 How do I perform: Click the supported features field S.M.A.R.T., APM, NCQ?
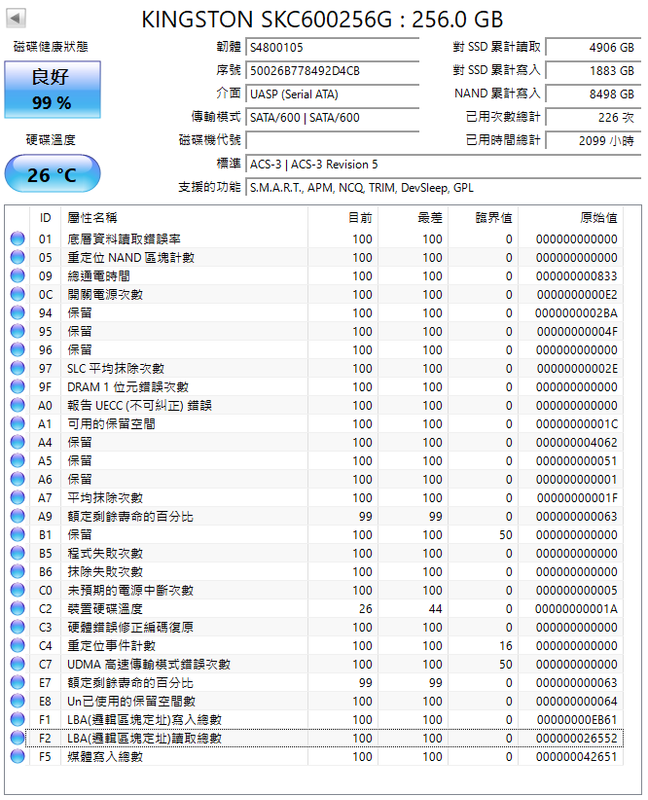point(443,188)
